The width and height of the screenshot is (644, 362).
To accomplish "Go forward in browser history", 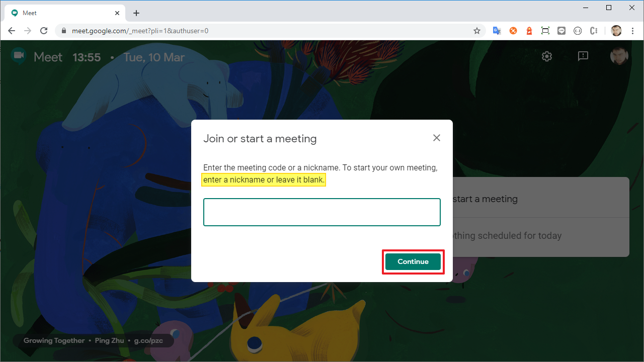I will coord(28,31).
